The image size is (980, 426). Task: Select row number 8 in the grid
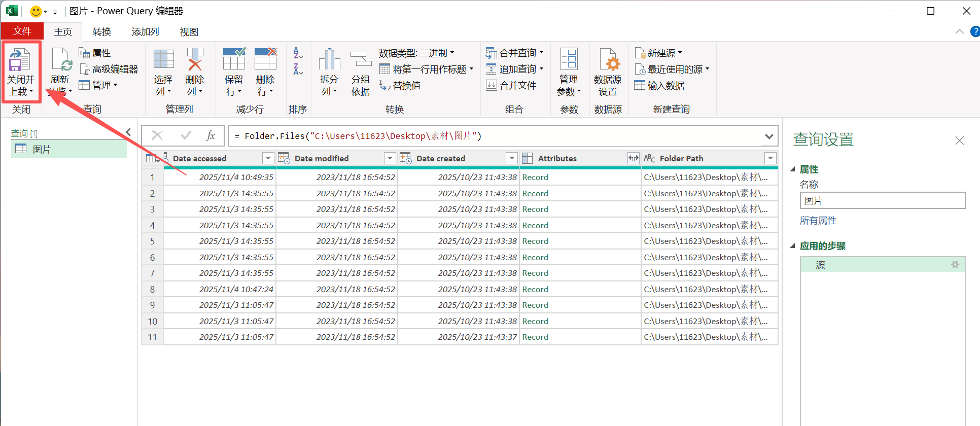click(152, 289)
